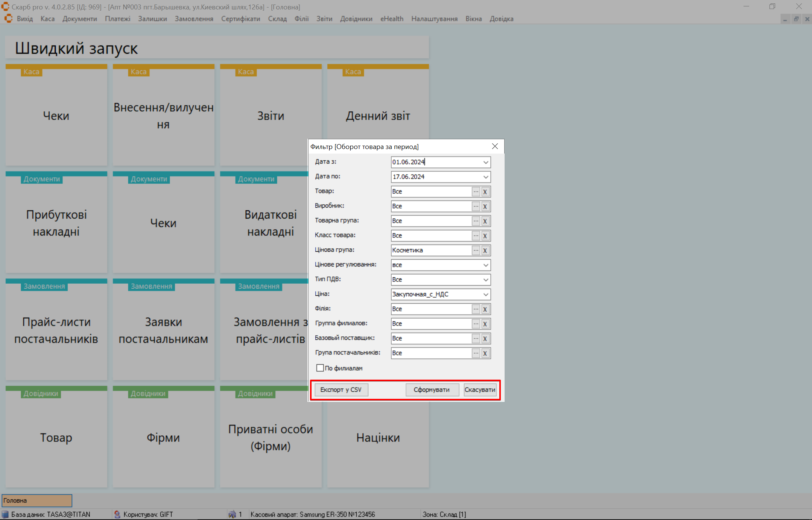Open the Прибуткові накладні tile
This screenshot has width=812, height=520.
coord(56,222)
